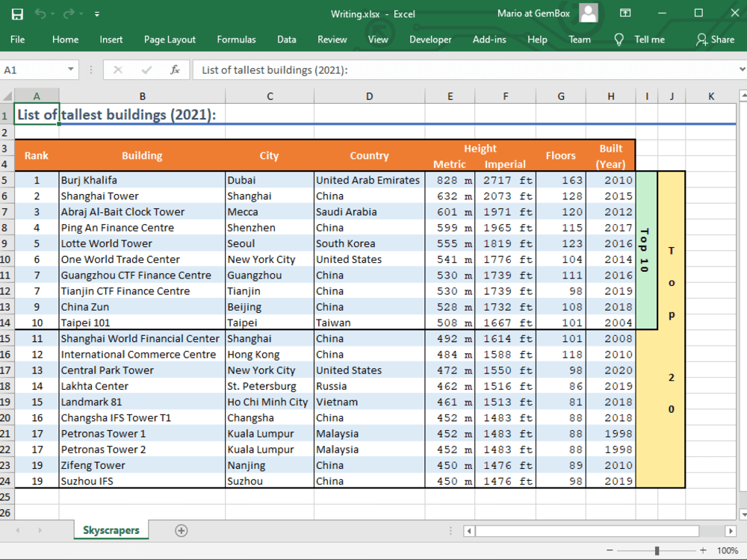Click the Redo arrow icon
Screen dimensions: 747x560
coord(69,14)
